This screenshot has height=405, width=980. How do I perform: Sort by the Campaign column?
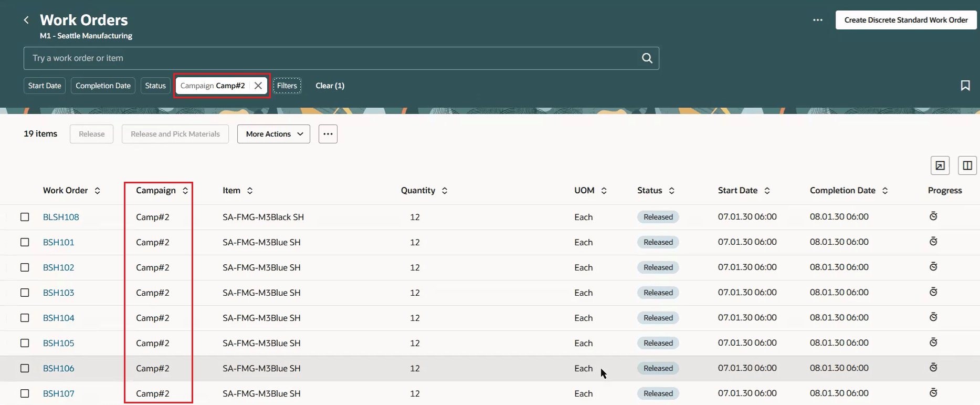pos(185,191)
